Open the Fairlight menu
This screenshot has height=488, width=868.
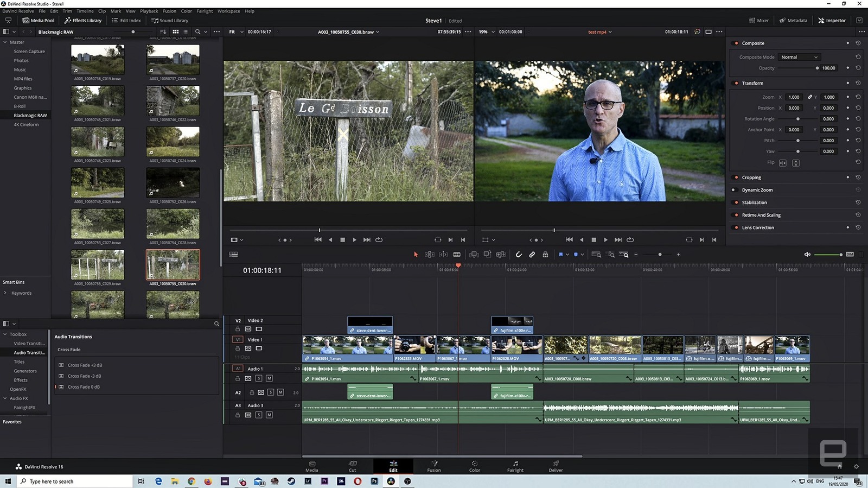[x=205, y=11]
